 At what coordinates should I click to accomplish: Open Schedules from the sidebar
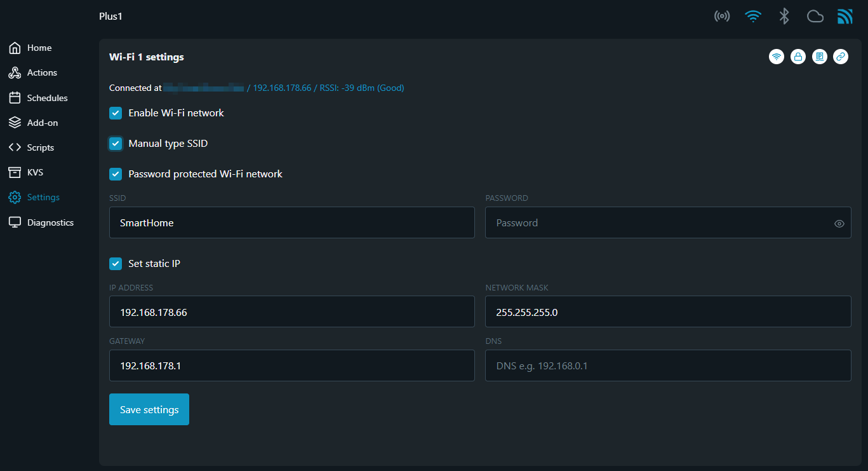(x=47, y=98)
